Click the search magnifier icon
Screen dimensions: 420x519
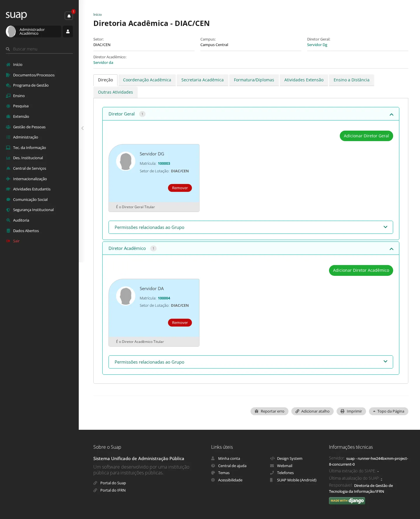click(8, 49)
